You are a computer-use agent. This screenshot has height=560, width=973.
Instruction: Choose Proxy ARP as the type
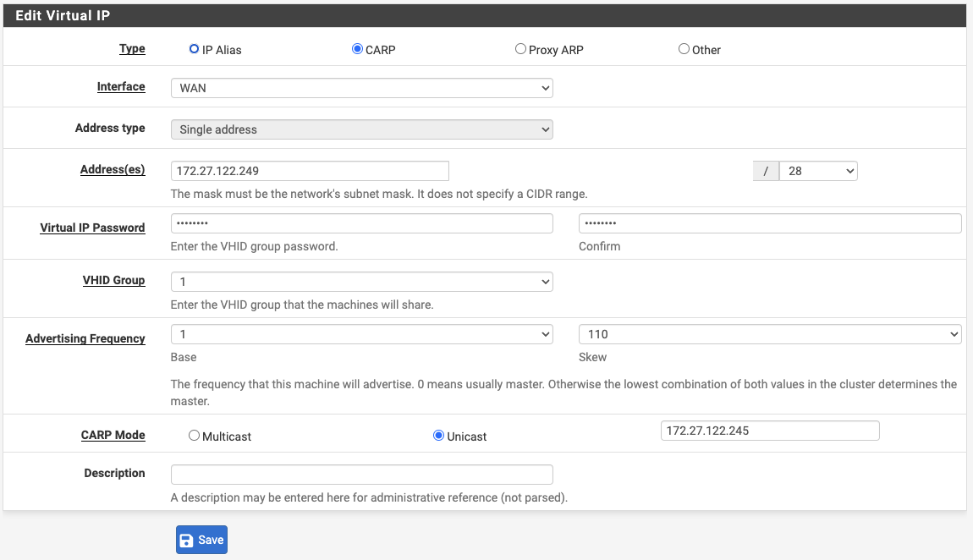coord(520,49)
